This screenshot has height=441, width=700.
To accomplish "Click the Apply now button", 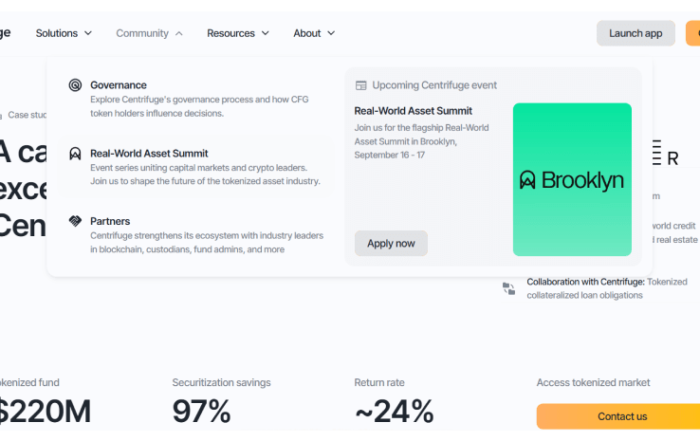I will point(391,243).
